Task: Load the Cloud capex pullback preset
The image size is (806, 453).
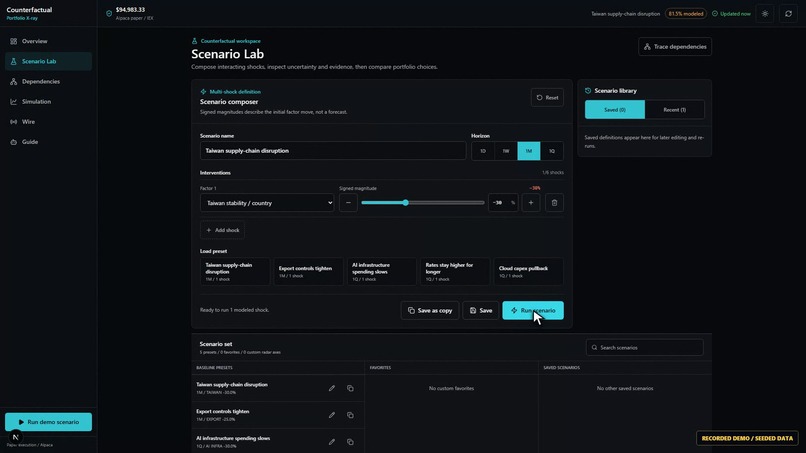Action: 528,271
